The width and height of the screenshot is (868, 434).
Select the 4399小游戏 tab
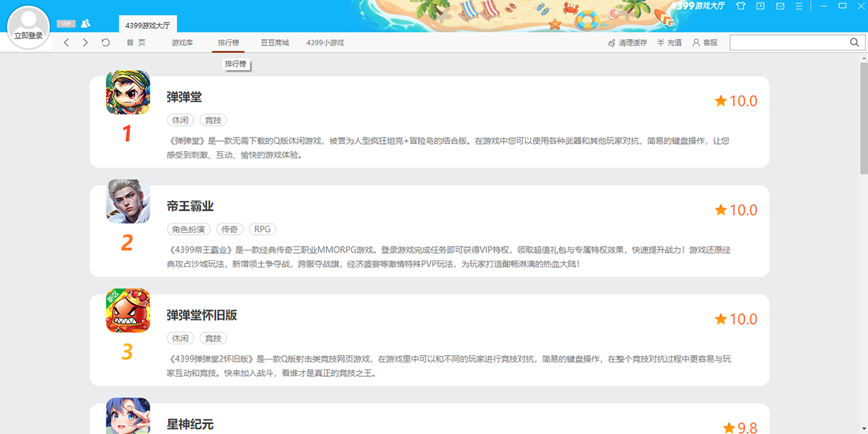pos(325,43)
